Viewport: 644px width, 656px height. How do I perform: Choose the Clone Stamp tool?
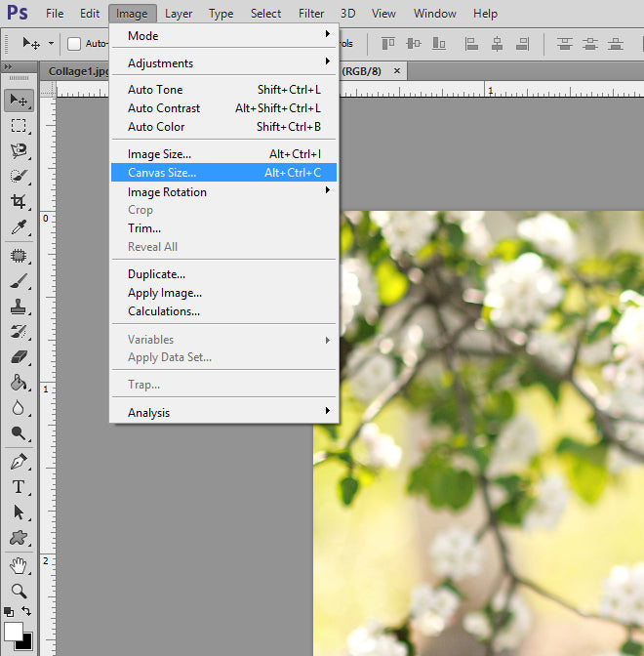[x=19, y=307]
